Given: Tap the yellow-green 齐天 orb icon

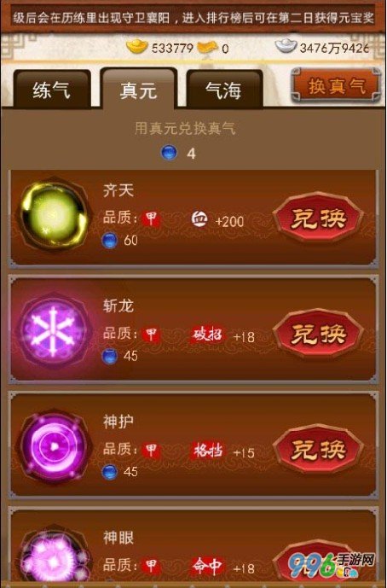Looking at the screenshot, I should [x=55, y=217].
